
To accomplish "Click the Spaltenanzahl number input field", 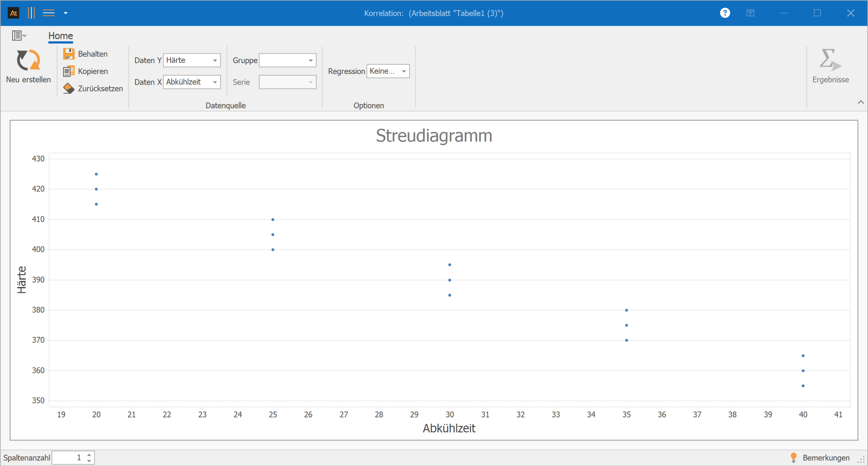I will click(x=69, y=458).
